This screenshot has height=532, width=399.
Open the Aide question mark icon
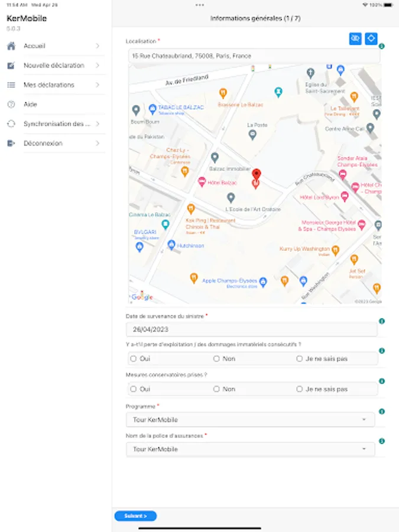click(x=11, y=104)
